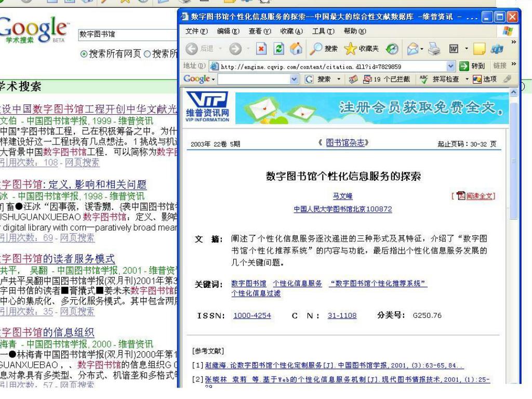This screenshot has width=532, height=399.
Task: Click CN link 31-1108
Action: [342, 315]
